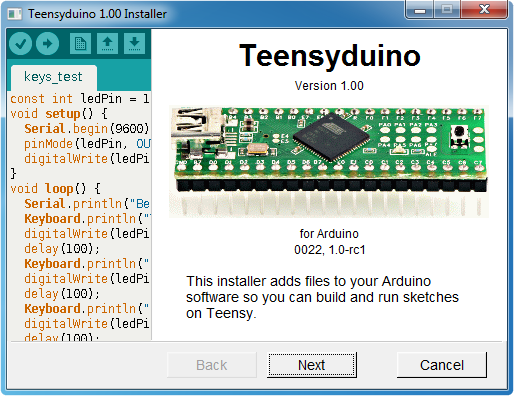Click the large Teensyduino heading
This screenshot has width=514, height=396.
(330, 56)
